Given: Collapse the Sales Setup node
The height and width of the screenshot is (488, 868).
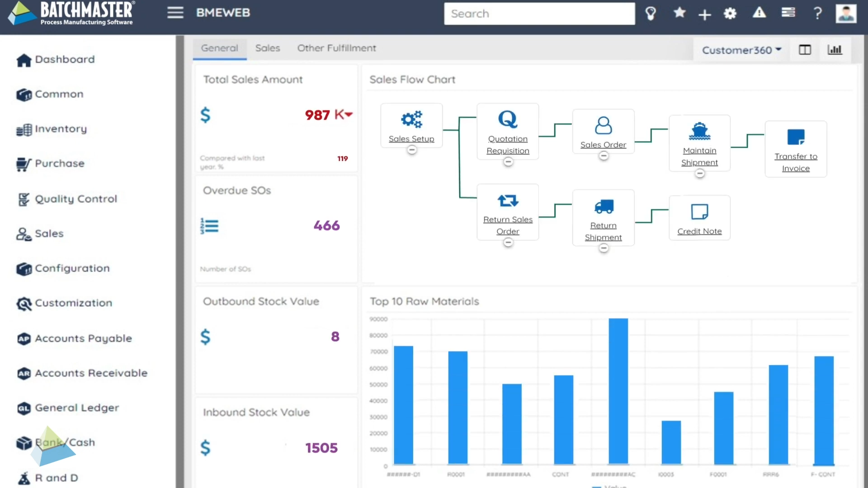Looking at the screenshot, I should pos(411,150).
